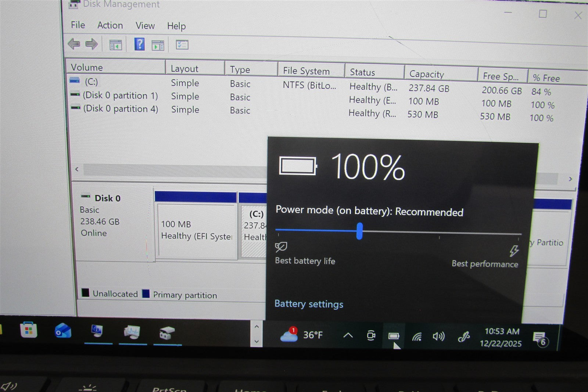Click the Forward navigation arrow
Viewport: 588px width, 392px height.
(92, 44)
